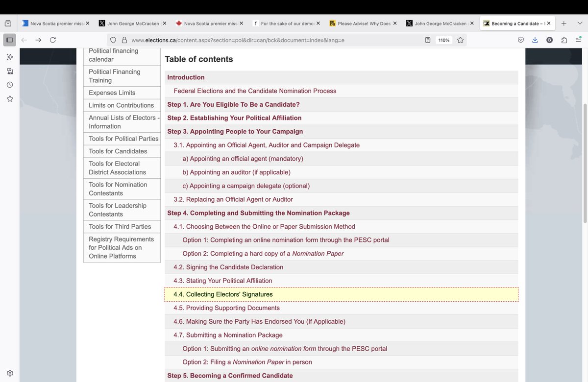Image resolution: width=588 pixels, height=382 pixels.
Task: Open '3.1. Appointing an Official Agent, Auditor' link
Action: (267, 145)
